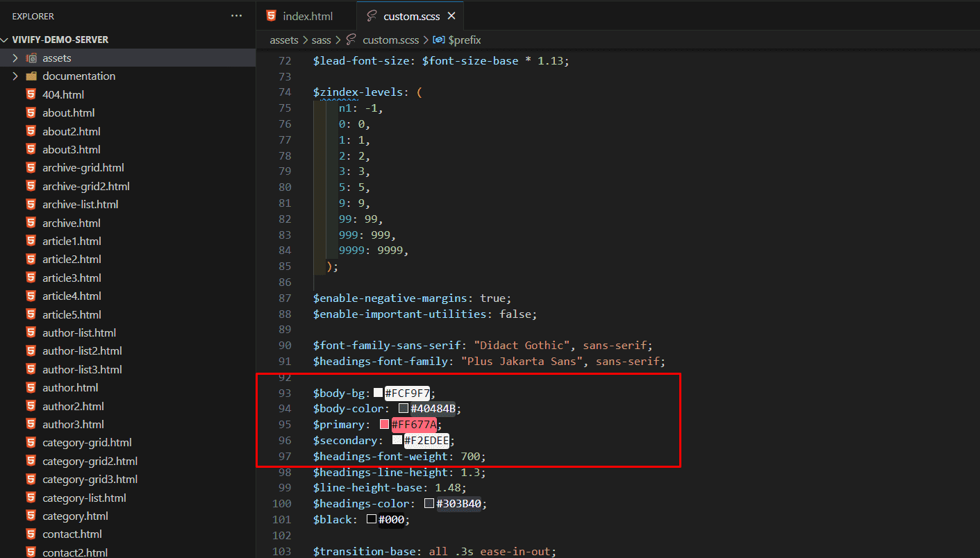Select the documentation folder icon
Image resolution: width=980 pixels, height=558 pixels.
[x=31, y=76]
